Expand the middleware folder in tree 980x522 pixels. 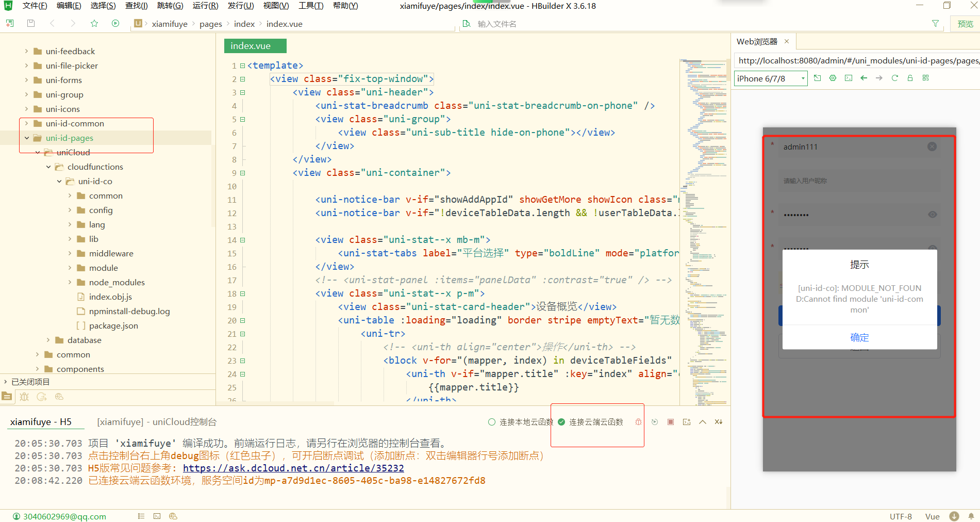click(70, 253)
